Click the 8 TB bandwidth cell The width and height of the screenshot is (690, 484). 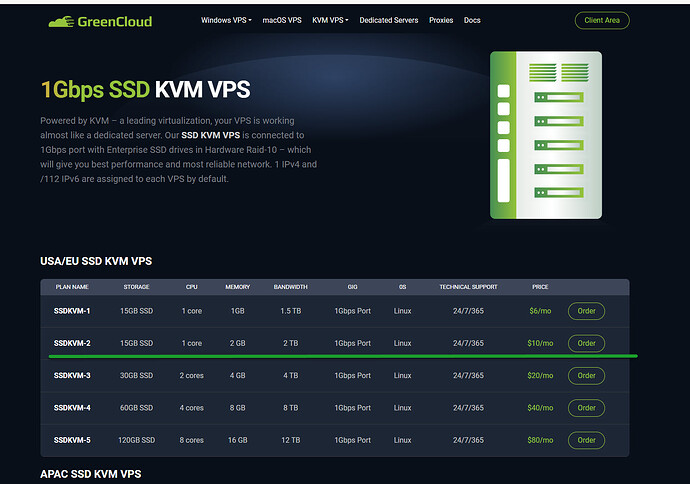[290, 408]
